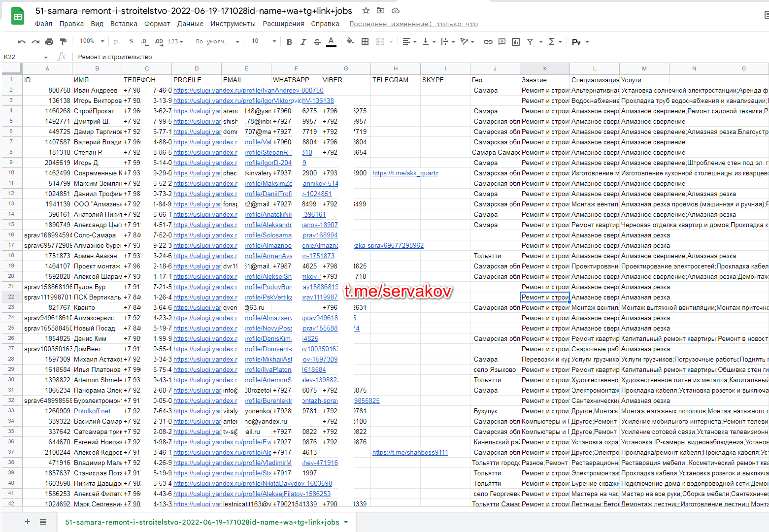Click the TELEGRAM header cell
This screenshot has height=532, width=769.
396,80
